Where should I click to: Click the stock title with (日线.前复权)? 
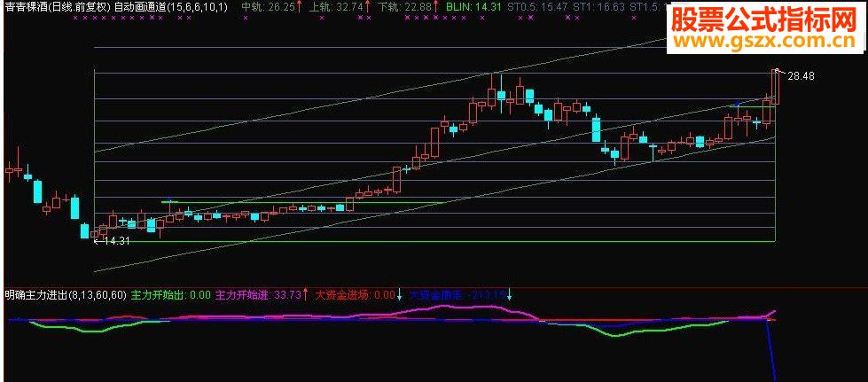(x=57, y=7)
